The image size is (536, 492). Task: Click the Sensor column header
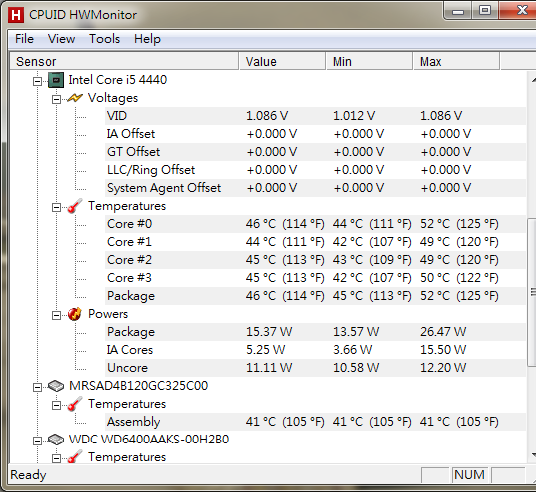[124, 62]
